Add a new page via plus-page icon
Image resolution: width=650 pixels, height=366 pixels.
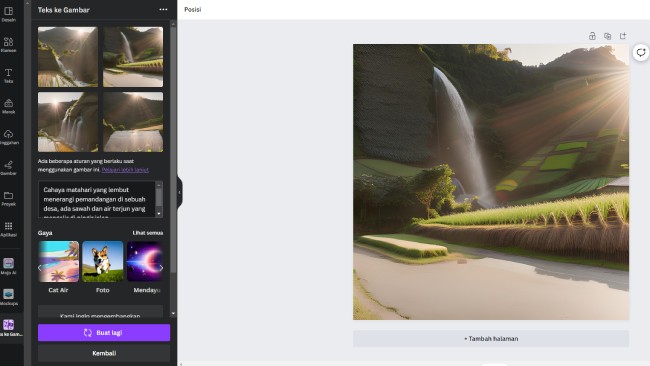tap(623, 36)
